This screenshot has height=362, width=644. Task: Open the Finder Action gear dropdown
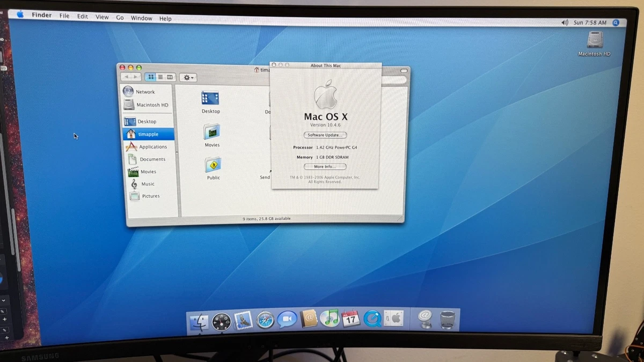tap(188, 78)
